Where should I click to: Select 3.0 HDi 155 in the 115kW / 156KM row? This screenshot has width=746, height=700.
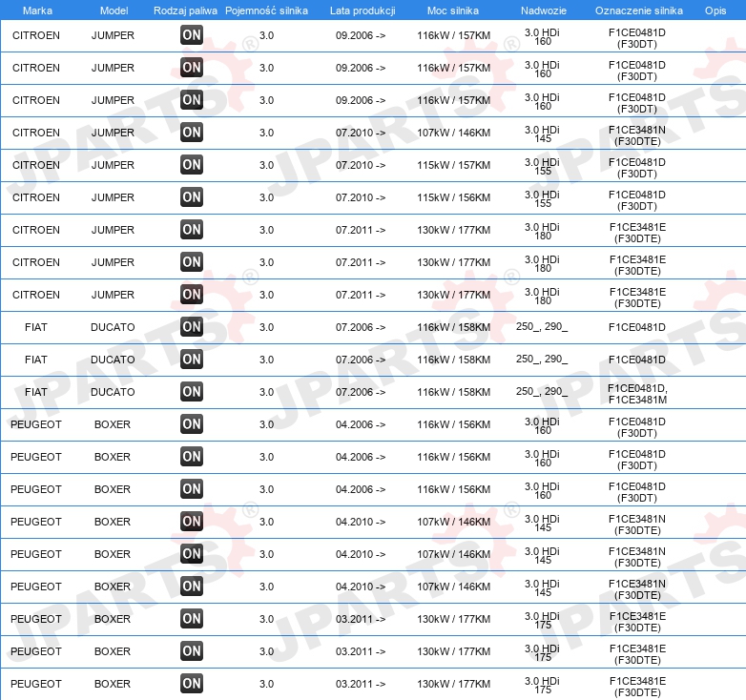coord(543,198)
